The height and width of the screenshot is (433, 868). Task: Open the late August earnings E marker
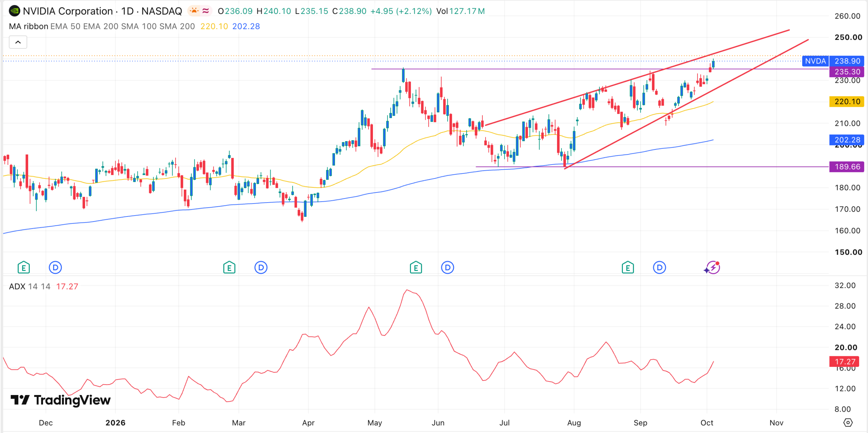click(x=628, y=268)
